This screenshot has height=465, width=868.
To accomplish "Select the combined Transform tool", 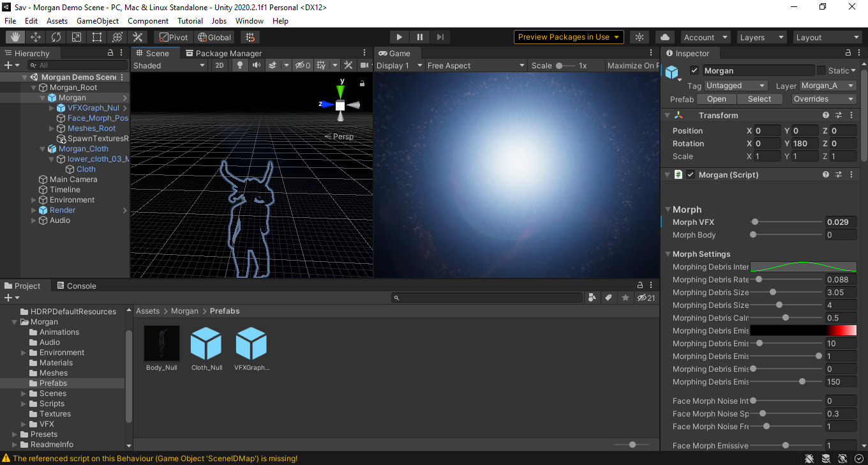I will point(117,37).
